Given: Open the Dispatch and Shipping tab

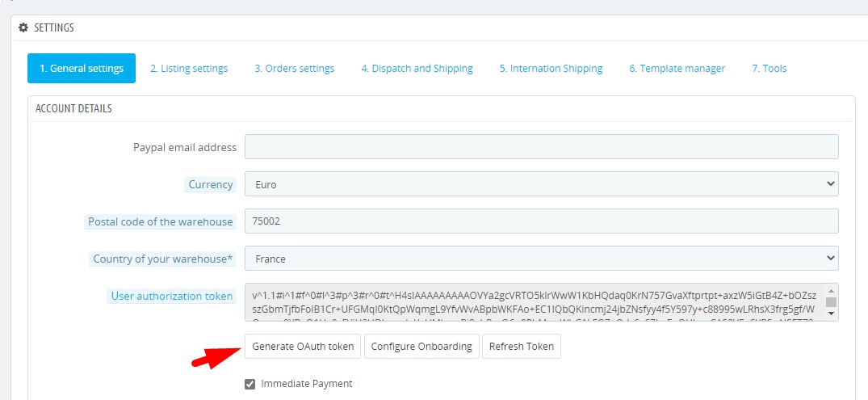Looking at the screenshot, I should 417,69.
